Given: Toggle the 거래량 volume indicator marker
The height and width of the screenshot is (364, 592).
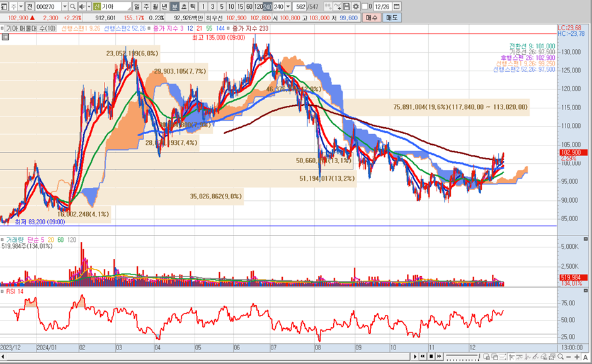Looking at the screenshot, I should [x=3, y=240].
